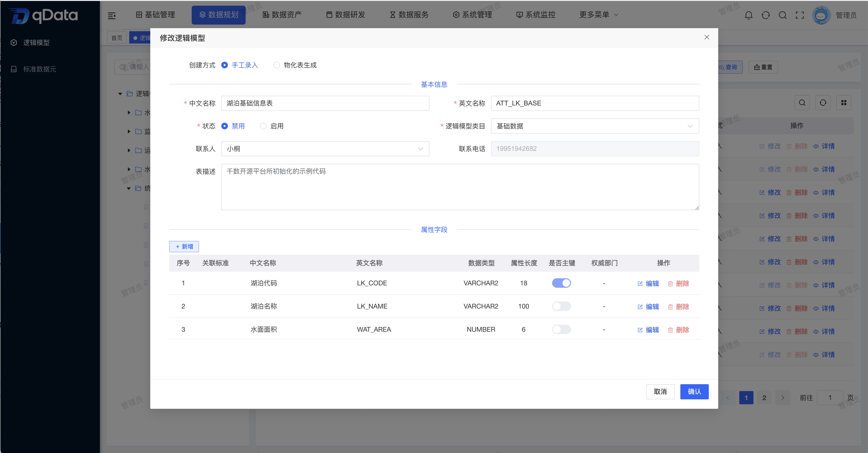The image size is (868, 453).
Task: Select 禁用 status radio
Action: coord(224,126)
